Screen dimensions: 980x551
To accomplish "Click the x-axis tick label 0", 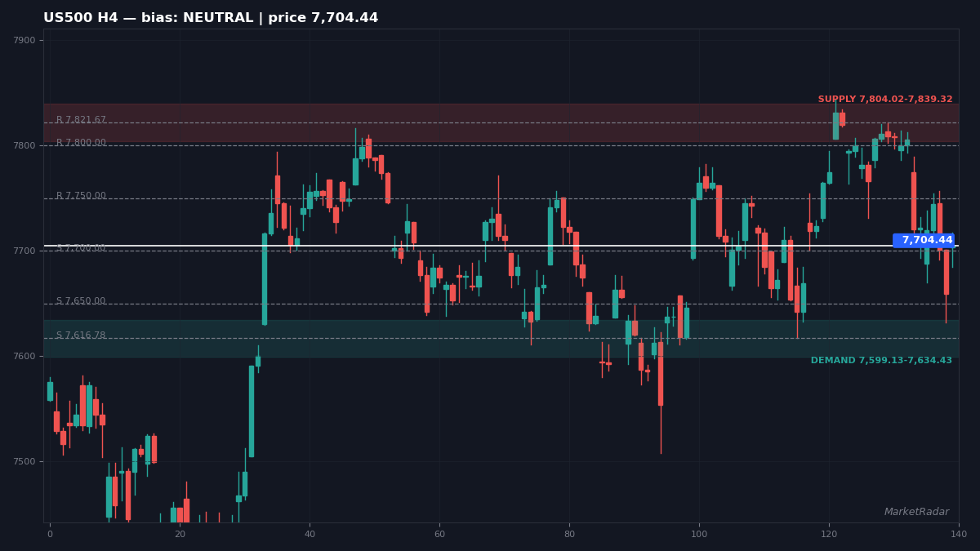I will point(50,535).
